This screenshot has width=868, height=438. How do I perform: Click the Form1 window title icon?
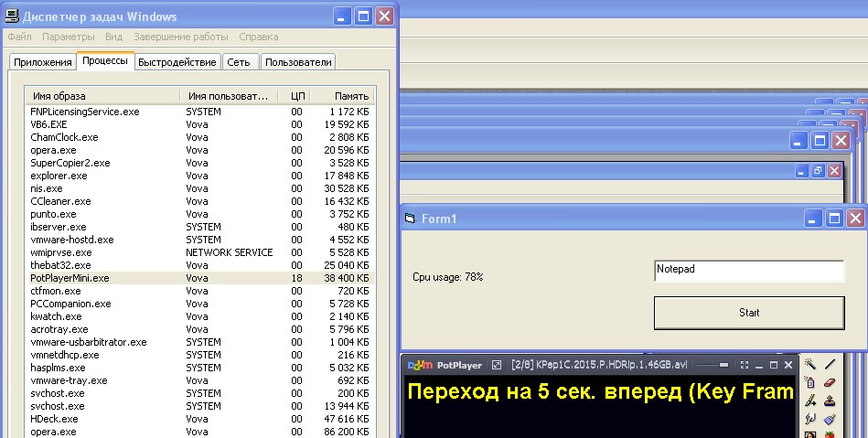pyautogui.click(x=410, y=218)
